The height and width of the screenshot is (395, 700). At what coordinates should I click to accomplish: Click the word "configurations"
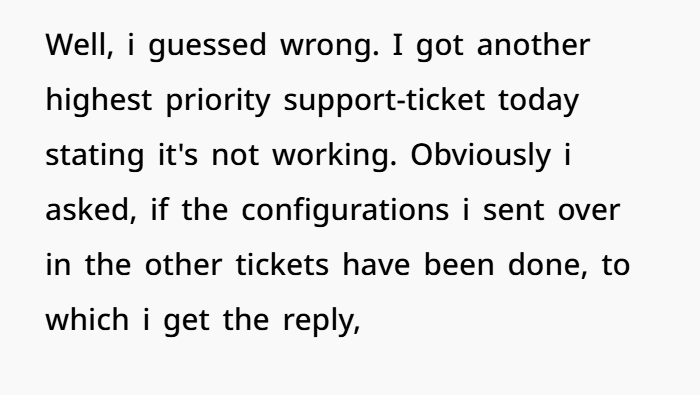[345, 212]
